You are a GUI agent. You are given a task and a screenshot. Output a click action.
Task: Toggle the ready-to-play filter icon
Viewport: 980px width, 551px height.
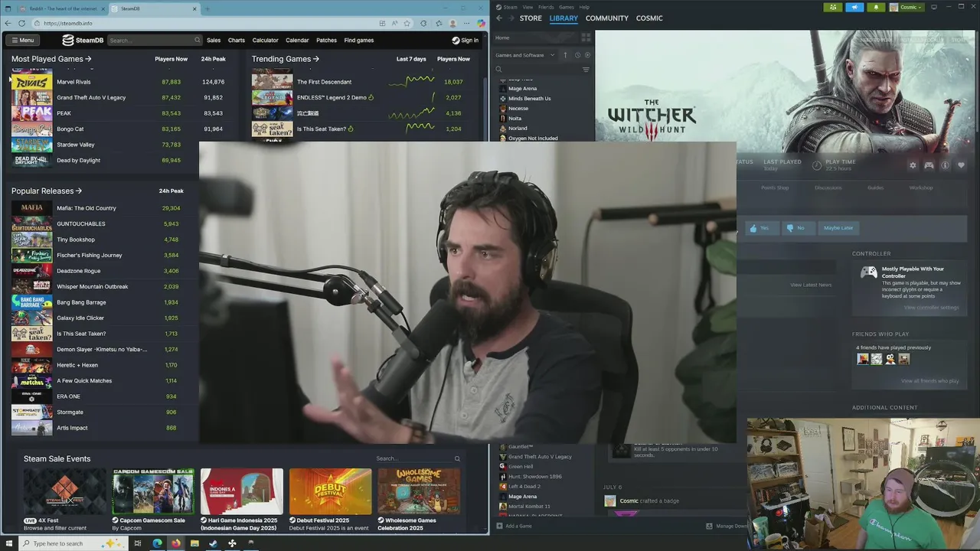(587, 55)
